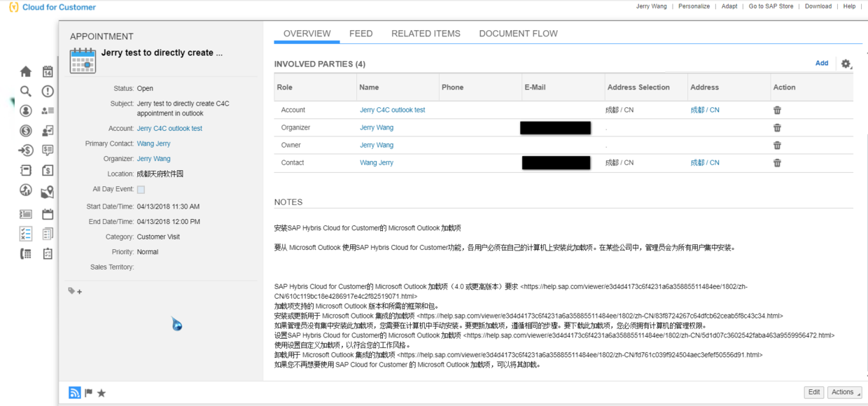Toggle the All Day Event checkbox

point(141,190)
